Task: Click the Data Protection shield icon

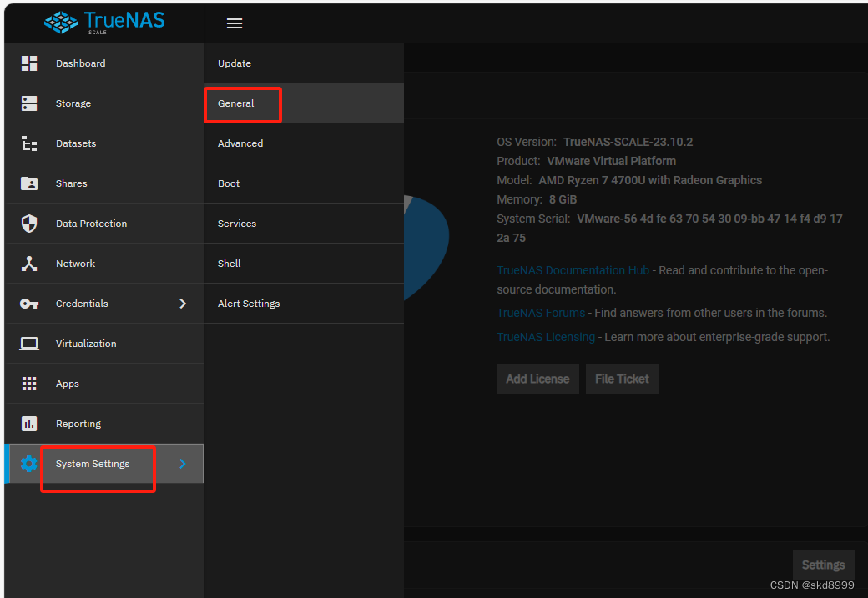Action: click(28, 224)
